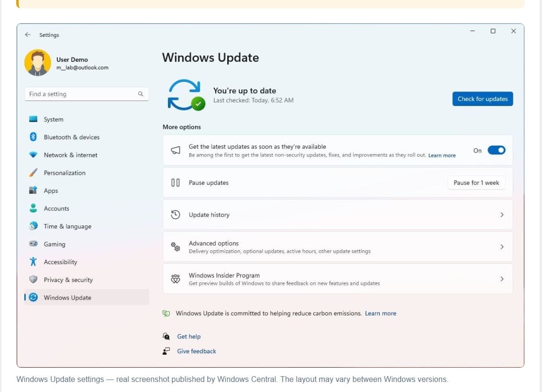Click Learn more beside non-security updates text

coord(442,156)
